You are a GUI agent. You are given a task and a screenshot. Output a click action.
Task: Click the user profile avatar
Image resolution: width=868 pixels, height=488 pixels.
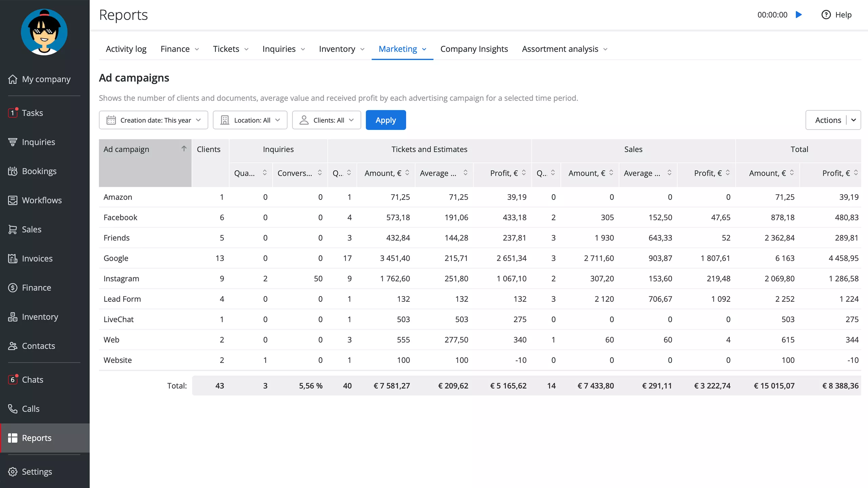pos(44,32)
